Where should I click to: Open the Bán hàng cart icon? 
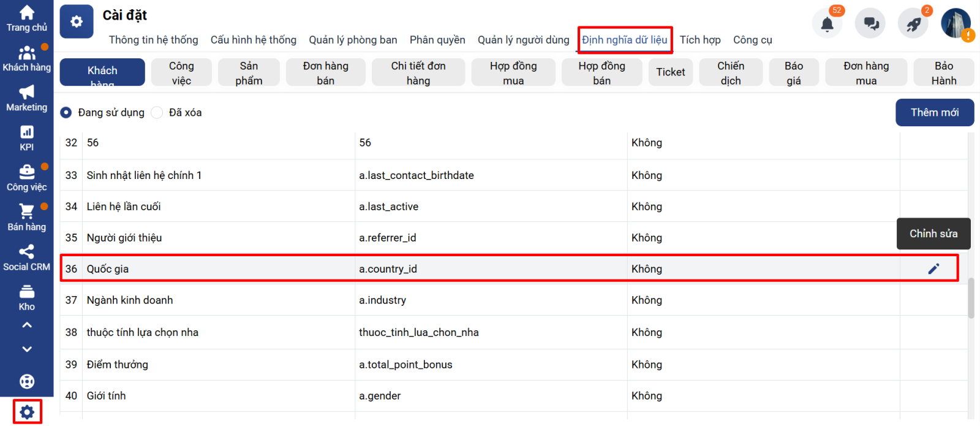pyautogui.click(x=27, y=211)
